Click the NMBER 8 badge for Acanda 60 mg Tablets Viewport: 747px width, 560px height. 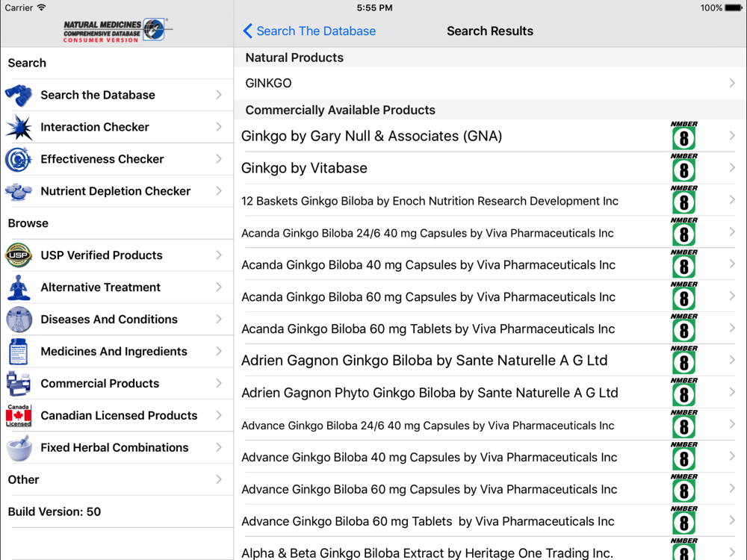(x=684, y=329)
